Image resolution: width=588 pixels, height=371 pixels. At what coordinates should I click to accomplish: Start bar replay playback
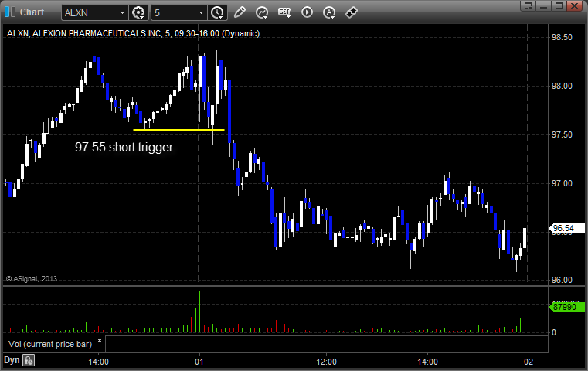(307, 12)
